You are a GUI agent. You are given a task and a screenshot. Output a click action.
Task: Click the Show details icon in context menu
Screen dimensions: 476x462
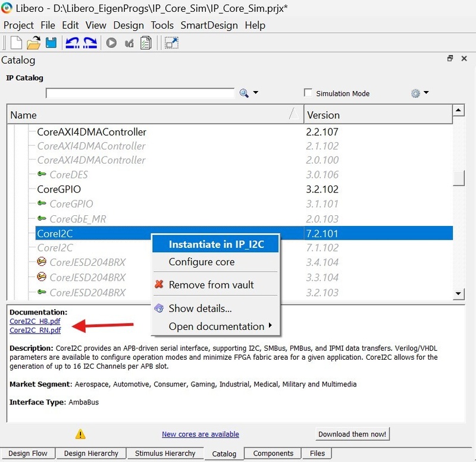click(159, 308)
